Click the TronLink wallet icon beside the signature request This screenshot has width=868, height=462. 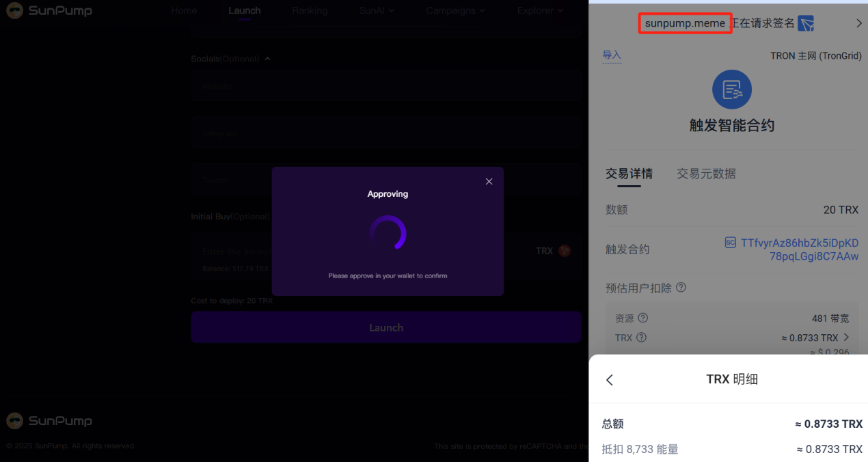[806, 23]
